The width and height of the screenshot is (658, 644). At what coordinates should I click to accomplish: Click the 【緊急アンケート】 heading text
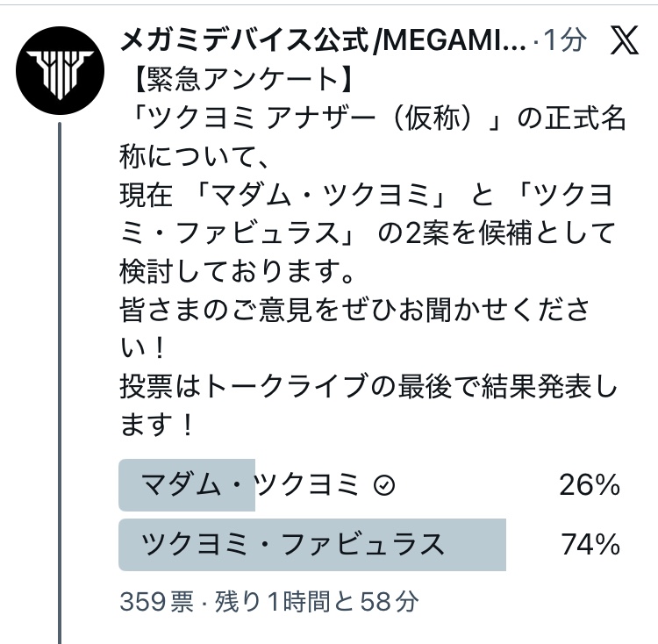237,80
